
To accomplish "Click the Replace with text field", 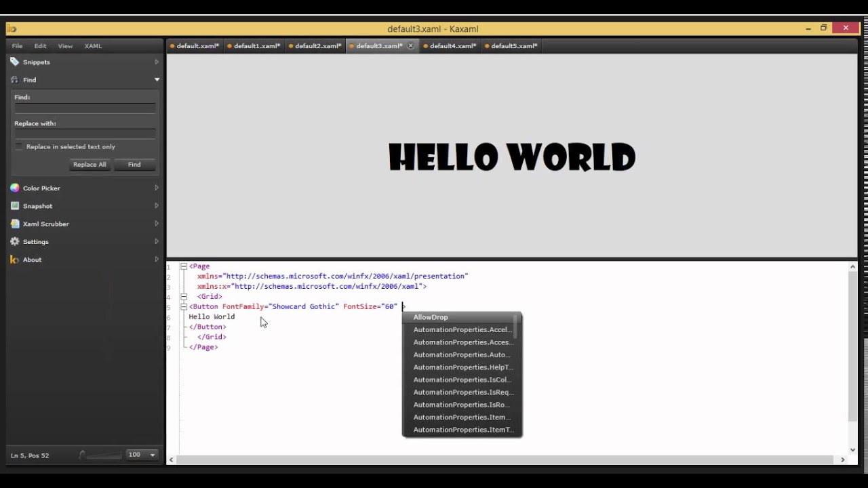I will click(x=85, y=134).
